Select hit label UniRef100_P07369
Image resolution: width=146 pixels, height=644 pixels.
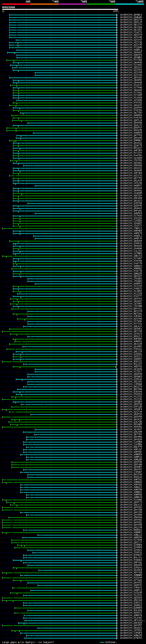131,60
